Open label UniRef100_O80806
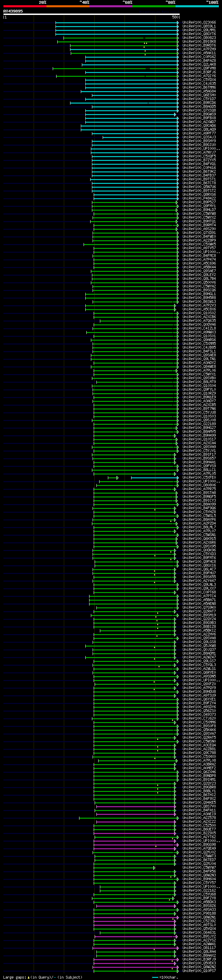 [x=199, y=485]
